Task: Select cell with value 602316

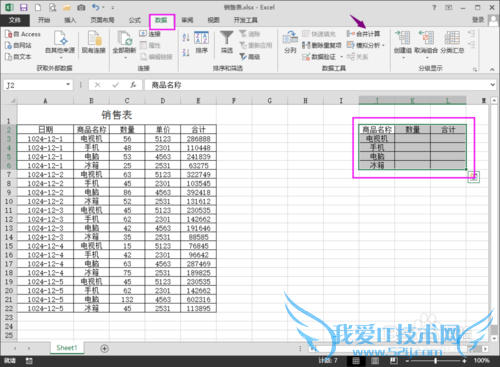Action: 198,300
